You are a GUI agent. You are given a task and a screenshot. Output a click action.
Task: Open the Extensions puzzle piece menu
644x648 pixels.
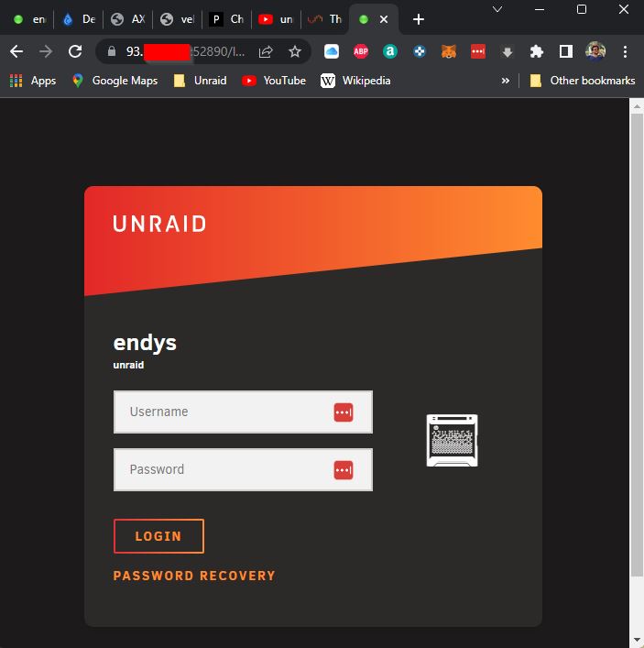pyautogui.click(x=536, y=51)
